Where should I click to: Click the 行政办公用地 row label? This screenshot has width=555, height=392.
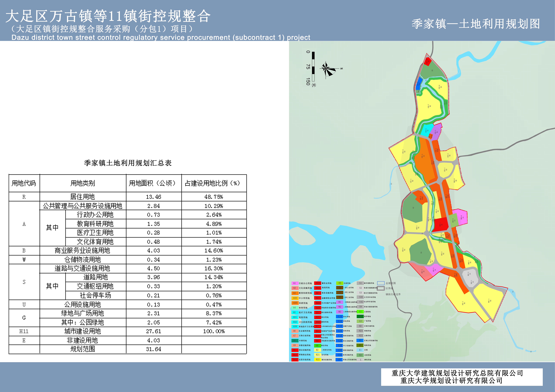click(x=95, y=215)
